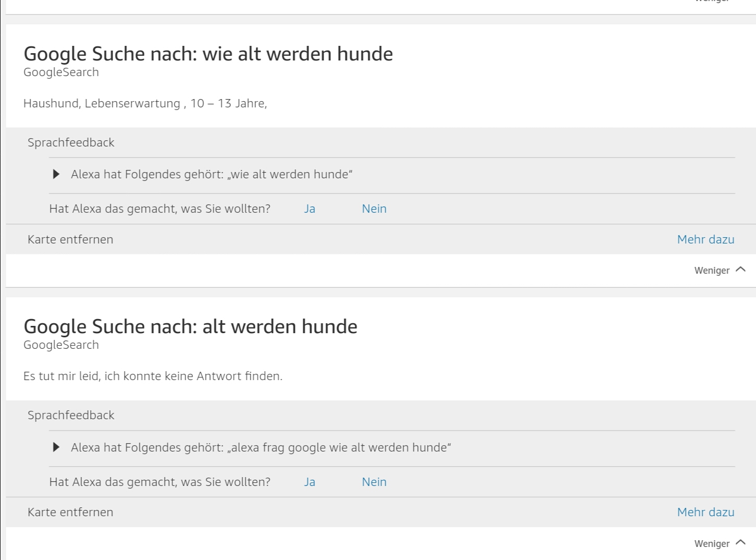Click Sprachfeedback heading in the first card

[71, 143]
